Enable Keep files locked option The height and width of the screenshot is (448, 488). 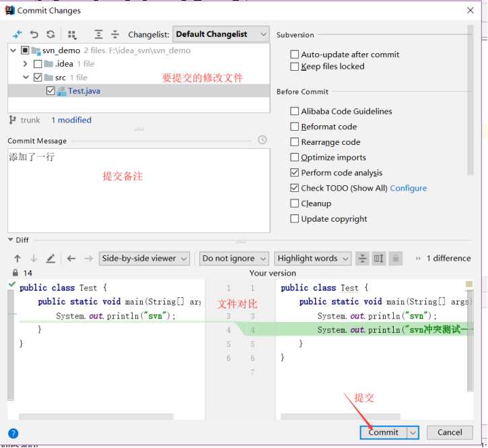point(294,67)
